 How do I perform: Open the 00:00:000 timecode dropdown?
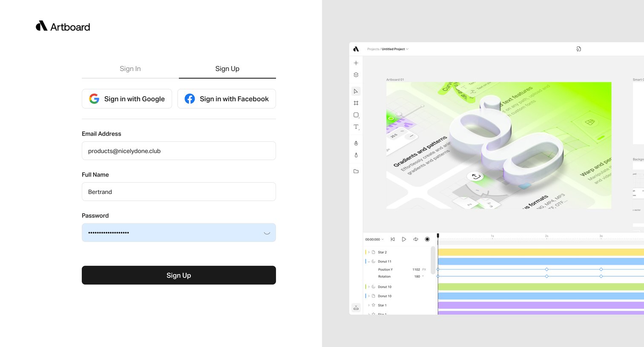(x=374, y=240)
